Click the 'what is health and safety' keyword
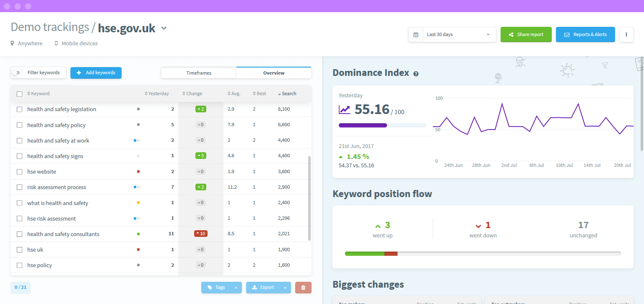644x304 pixels. (58, 203)
